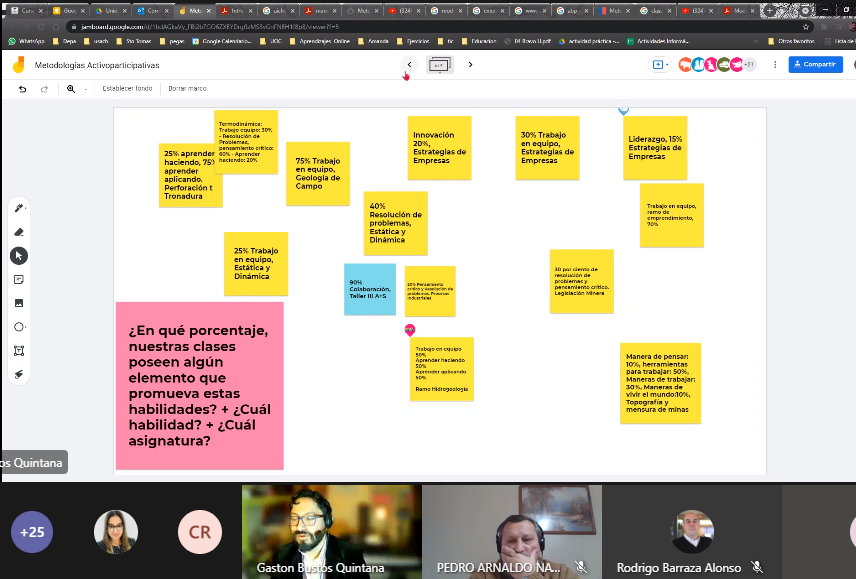Open a new browser tab
The height and width of the screenshot is (579, 856).
coord(770,10)
